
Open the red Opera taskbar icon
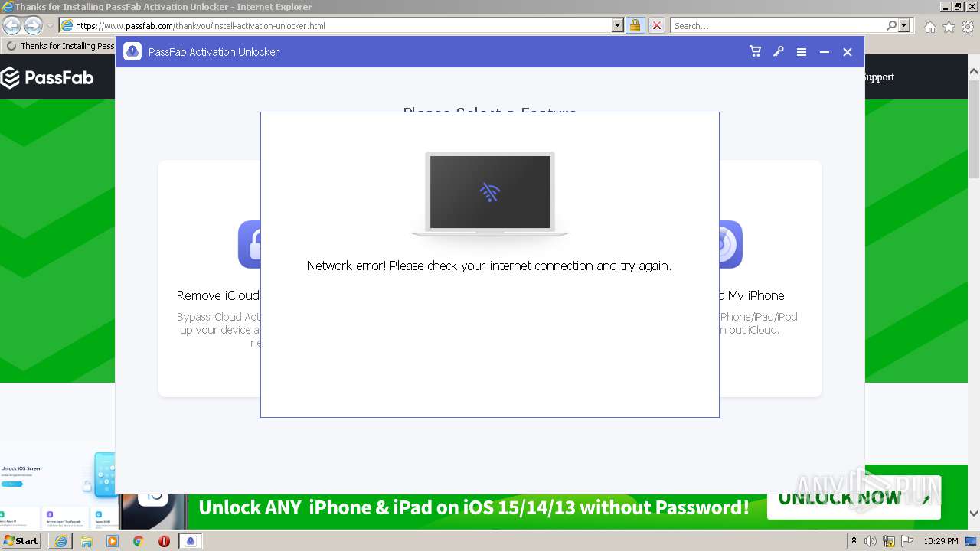(164, 541)
